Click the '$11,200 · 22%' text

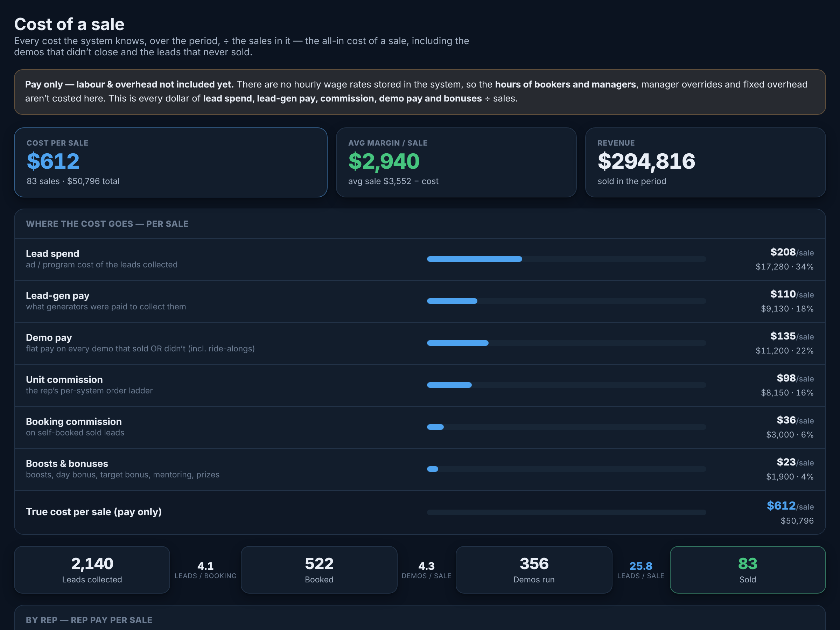(785, 350)
